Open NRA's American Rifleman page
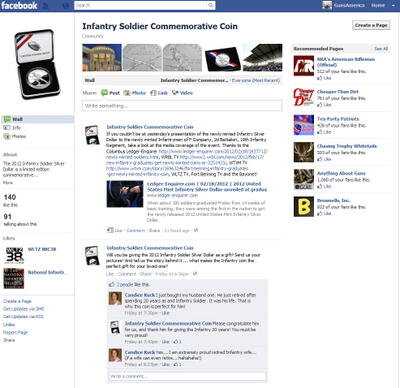 (x=346, y=62)
